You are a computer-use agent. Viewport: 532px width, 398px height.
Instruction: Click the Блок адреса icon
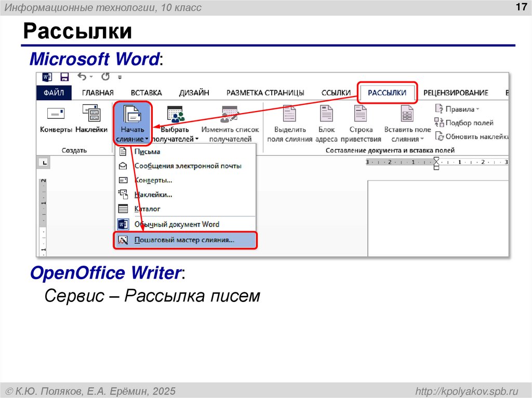(326, 113)
